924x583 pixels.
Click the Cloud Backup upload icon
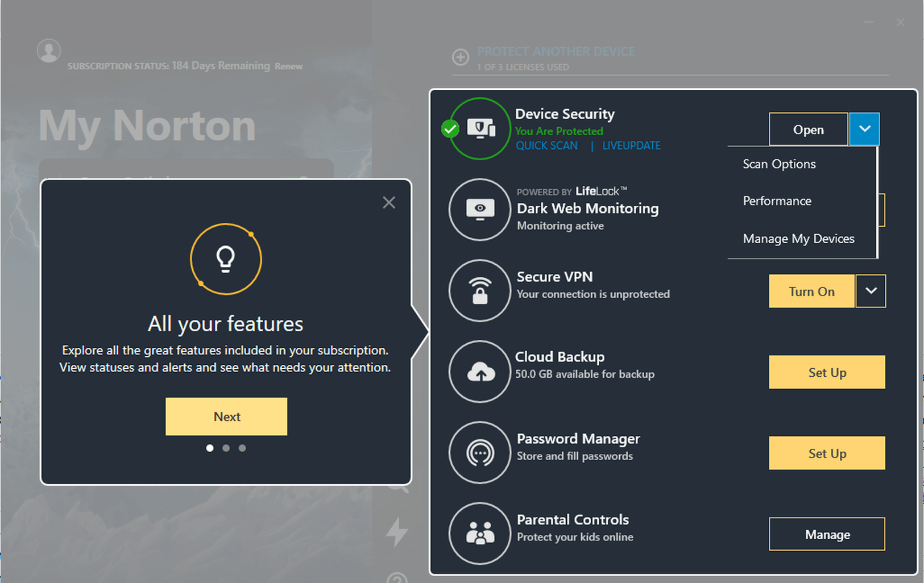pyautogui.click(x=480, y=372)
